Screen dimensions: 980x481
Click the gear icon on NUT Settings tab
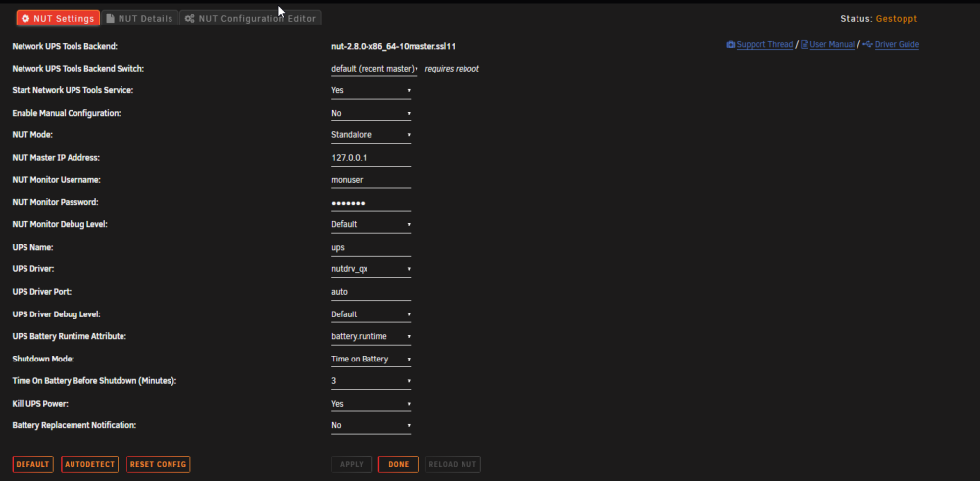point(25,18)
